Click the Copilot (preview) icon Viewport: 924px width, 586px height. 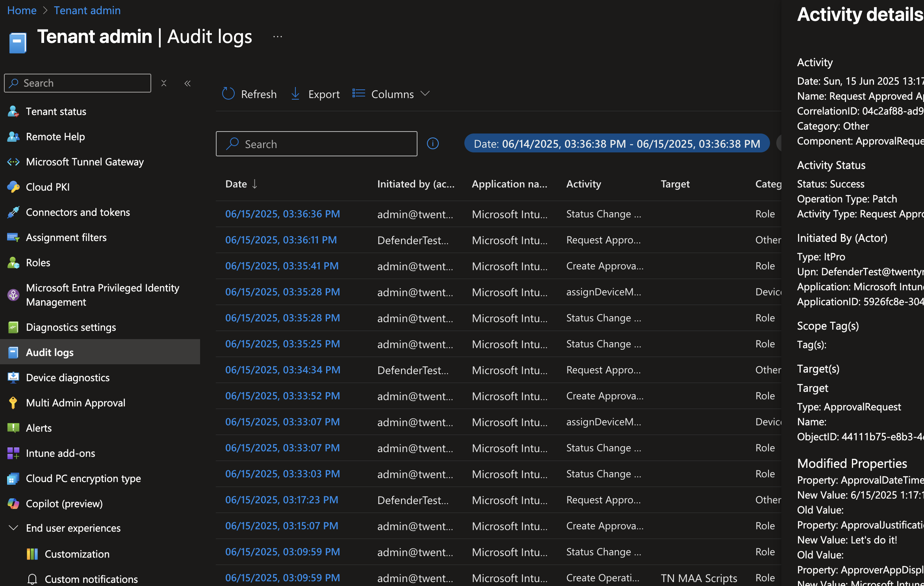pos(13,504)
